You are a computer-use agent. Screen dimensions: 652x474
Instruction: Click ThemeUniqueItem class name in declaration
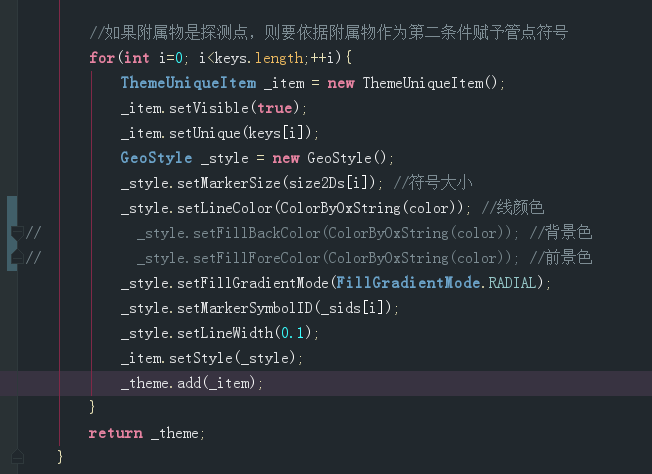tap(188, 83)
